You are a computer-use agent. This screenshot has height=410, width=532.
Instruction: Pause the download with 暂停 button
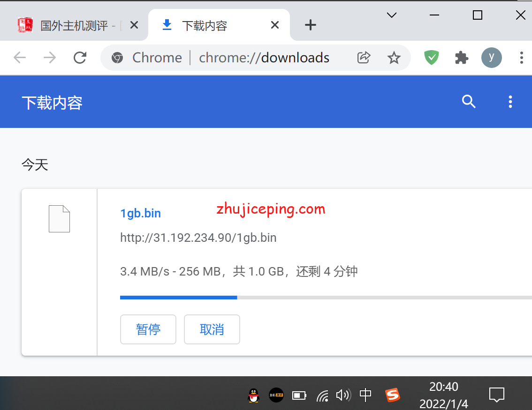point(148,329)
